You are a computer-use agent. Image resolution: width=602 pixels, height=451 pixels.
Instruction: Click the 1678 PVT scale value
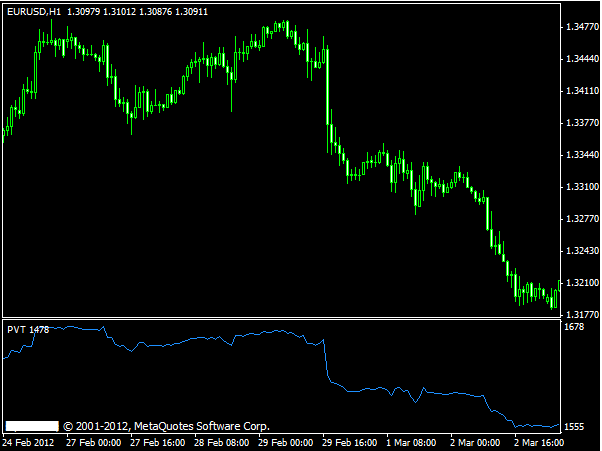click(574, 327)
